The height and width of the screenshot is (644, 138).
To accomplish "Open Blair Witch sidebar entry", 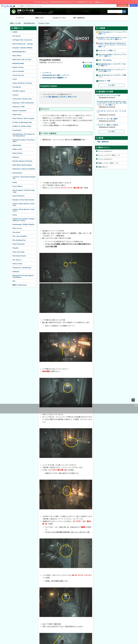I will pos(17,56).
